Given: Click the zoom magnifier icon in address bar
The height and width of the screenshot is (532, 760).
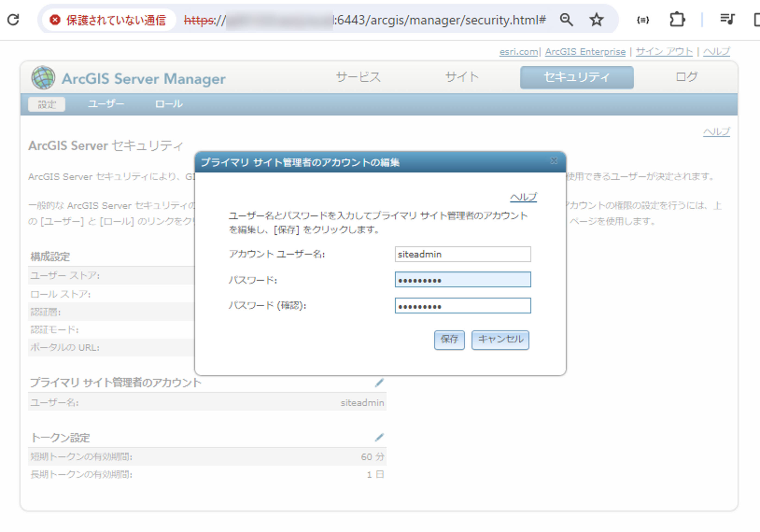Looking at the screenshot, I should click(x=566, y=20).
